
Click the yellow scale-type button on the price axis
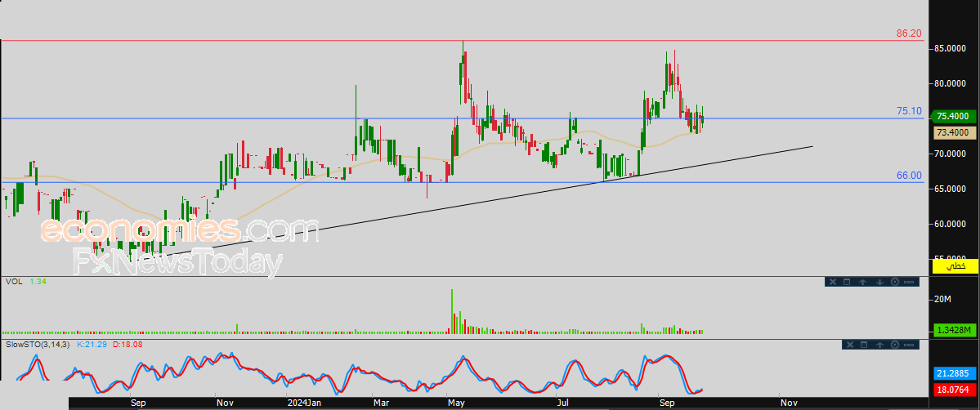955,266
